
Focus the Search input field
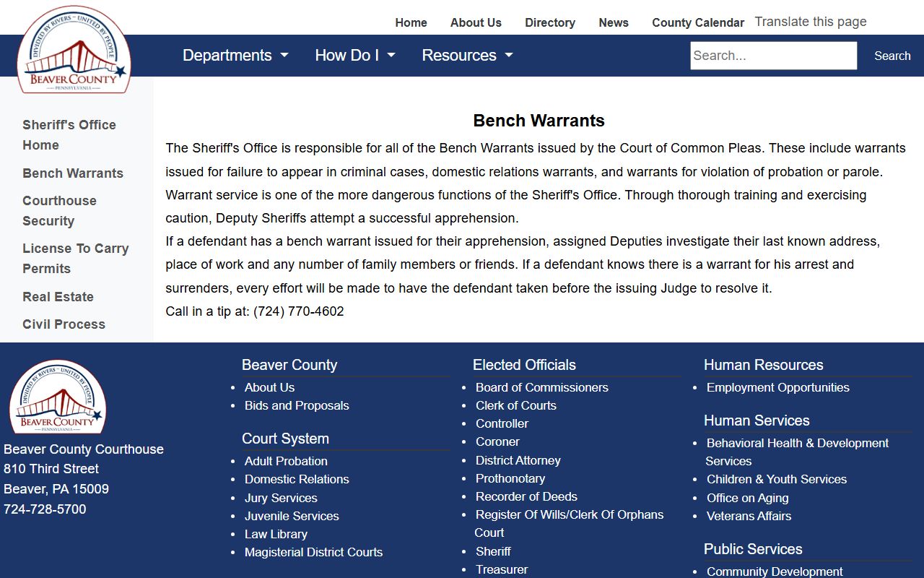(x=774, y=56)
